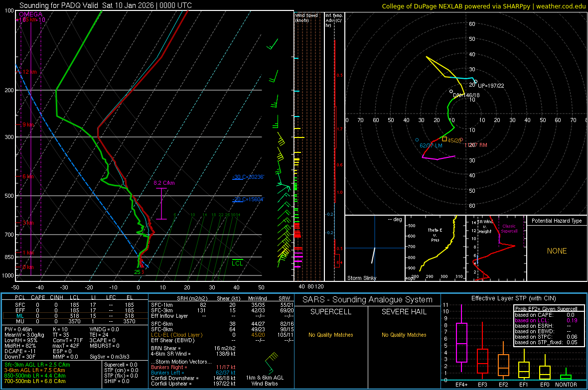The height and width of the screenshot is (390, 588).
Task: Click the 700-500mb LR value
Action: [x=35, y=382]
